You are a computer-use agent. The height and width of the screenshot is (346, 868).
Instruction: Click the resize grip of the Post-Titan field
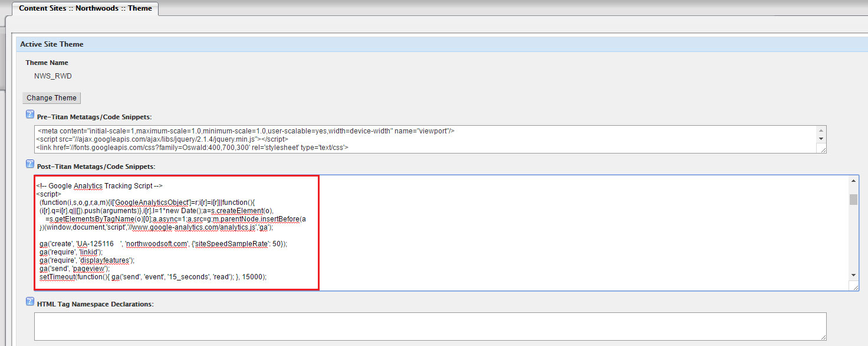tap(854, 286)
